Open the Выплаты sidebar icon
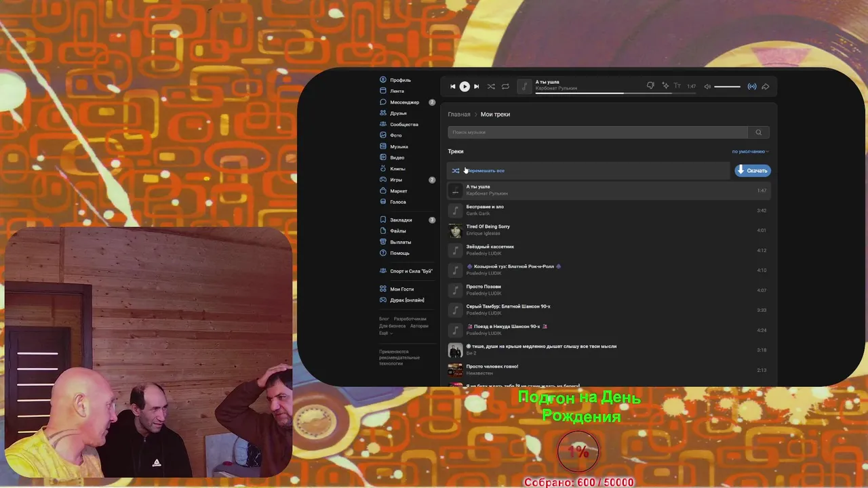The image size is (868, 488). coord(383,242)
